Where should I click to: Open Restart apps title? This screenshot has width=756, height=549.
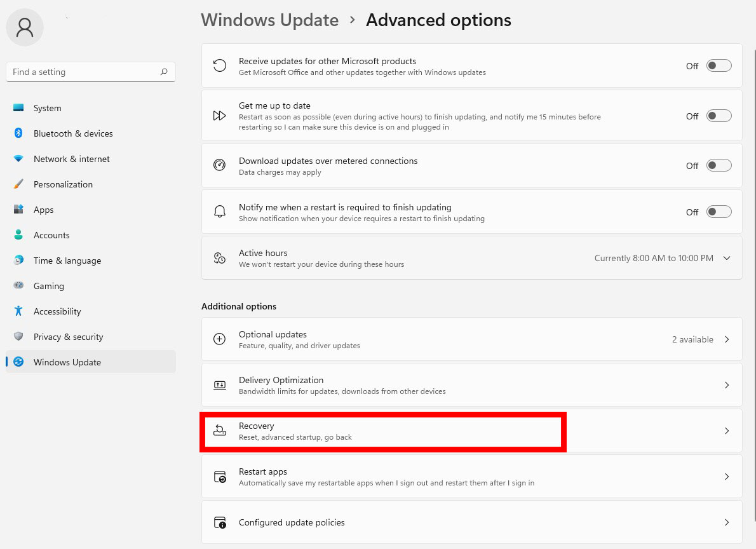coord(263,472)
